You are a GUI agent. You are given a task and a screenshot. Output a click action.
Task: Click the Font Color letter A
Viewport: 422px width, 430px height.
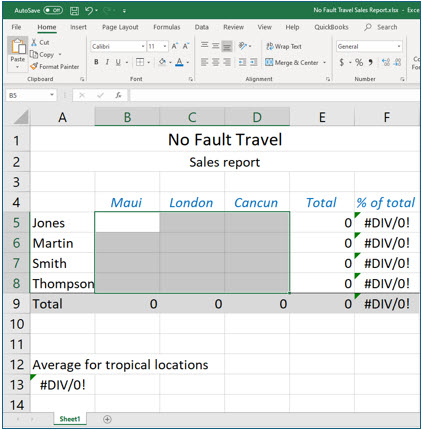[x=179, y=62]
